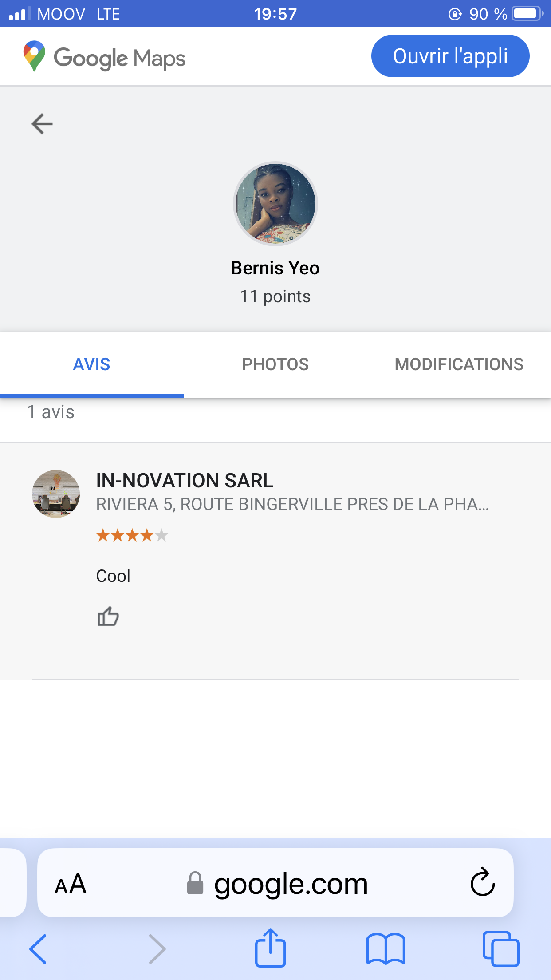Screen dimensions: 551x980
Task: Tap the IN-NOVATION SARL thumbnail image
Action: click(x=56, y=494)
